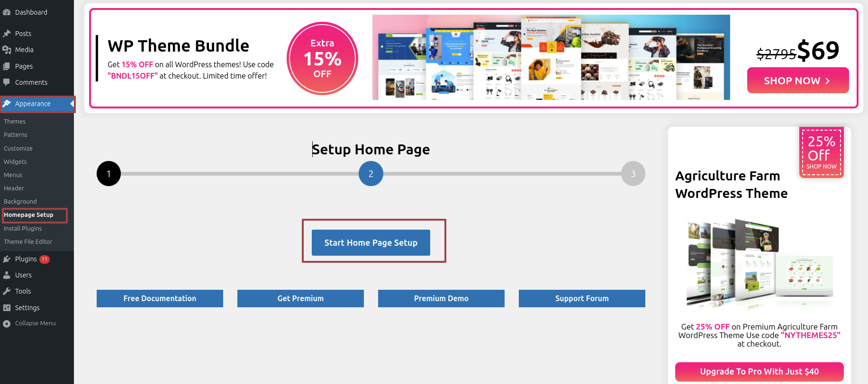This screenshot has width=868, height=384.
Task: Click the Media icon in sidebar
Action: [7, 50]
